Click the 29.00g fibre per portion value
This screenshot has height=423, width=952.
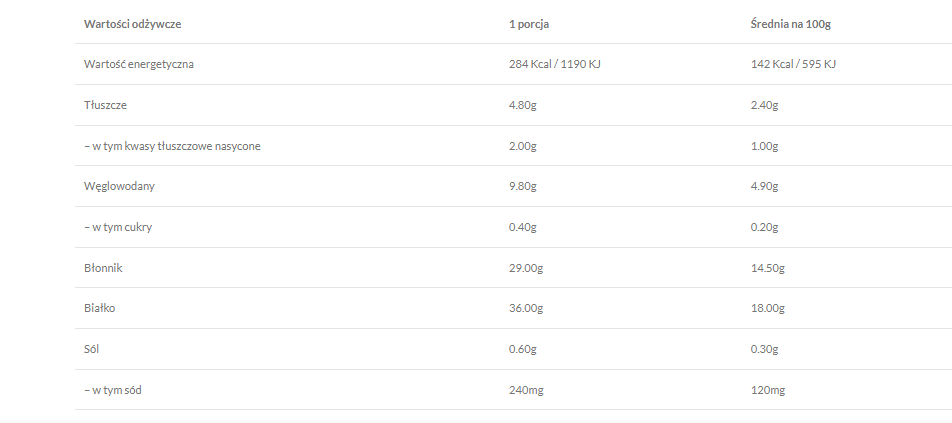coord(526,268)
